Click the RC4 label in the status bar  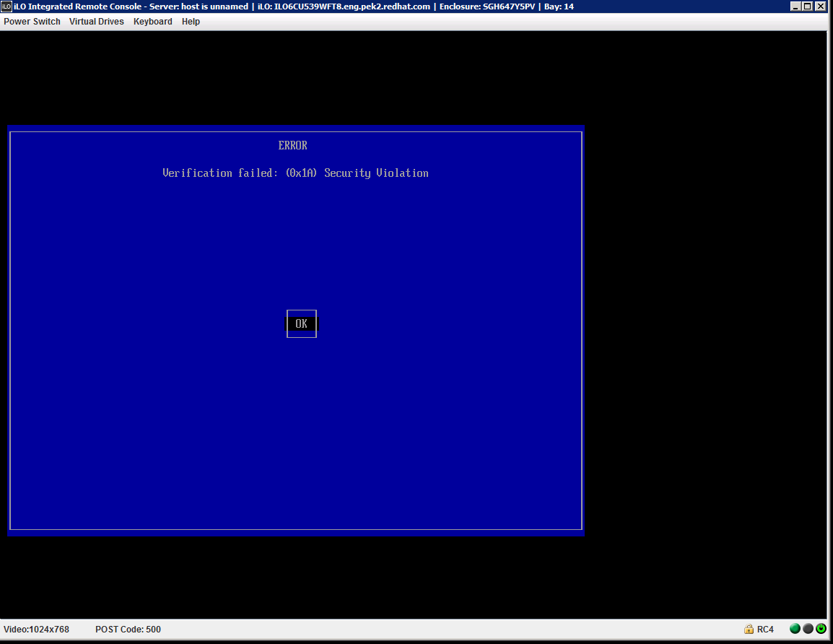(x=765, y=630)
